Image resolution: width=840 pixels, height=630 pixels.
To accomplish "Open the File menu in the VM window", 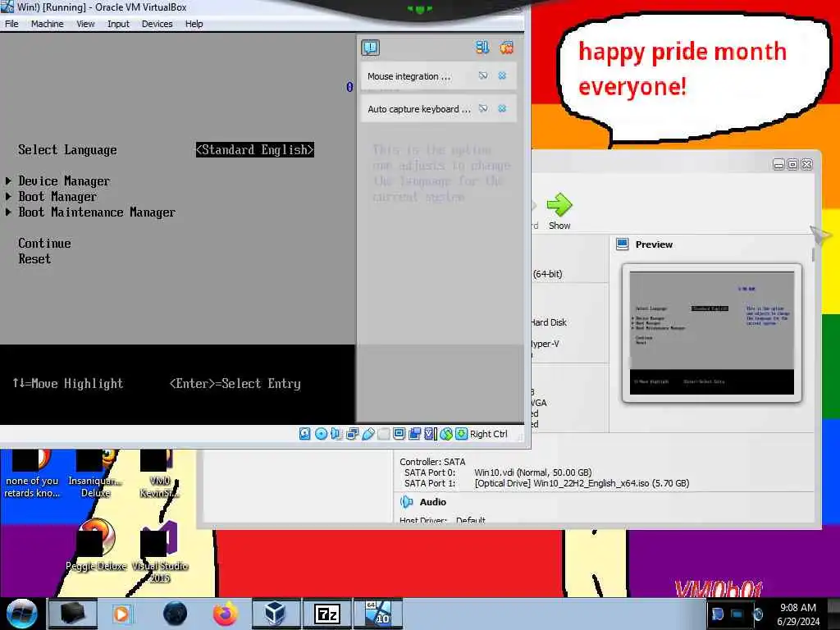I will [x=11, y=24].
